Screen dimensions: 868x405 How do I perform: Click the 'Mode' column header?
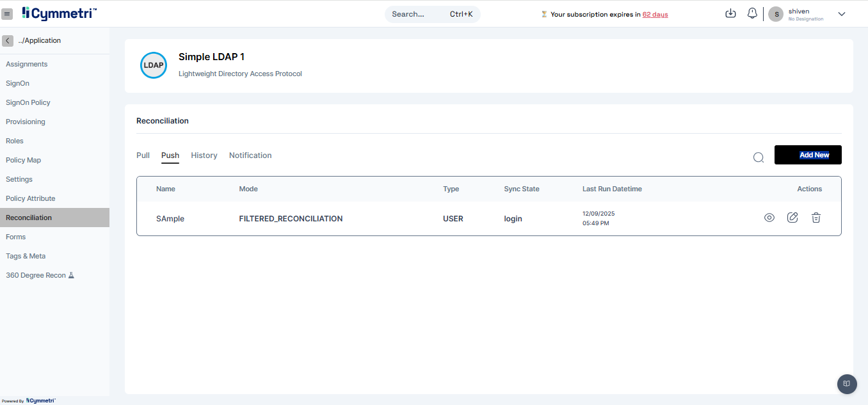tap(248, 189)
